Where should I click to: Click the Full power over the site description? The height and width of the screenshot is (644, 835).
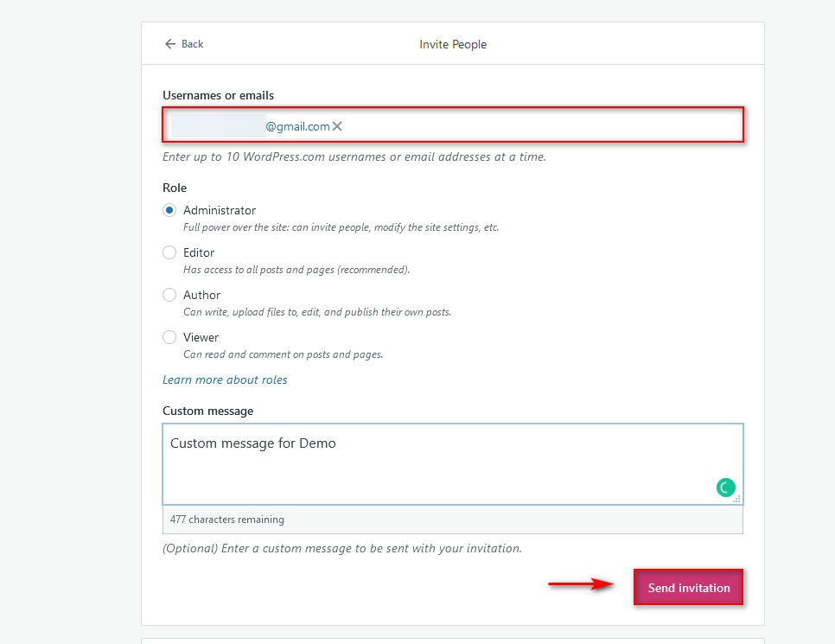click(341, 227)
